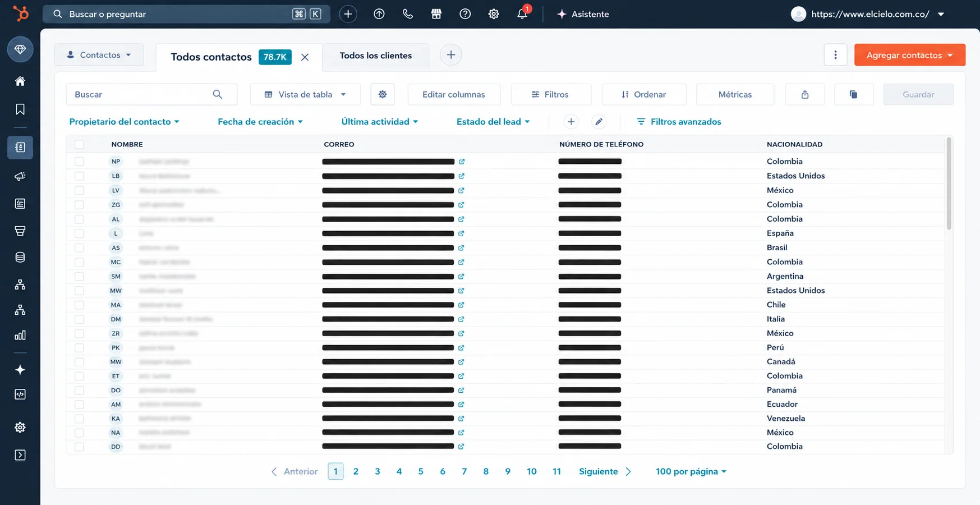Open settings gear in sidebar
This screenshot has height=505, width=980.
pyautogui.click(x=20, y=428)
